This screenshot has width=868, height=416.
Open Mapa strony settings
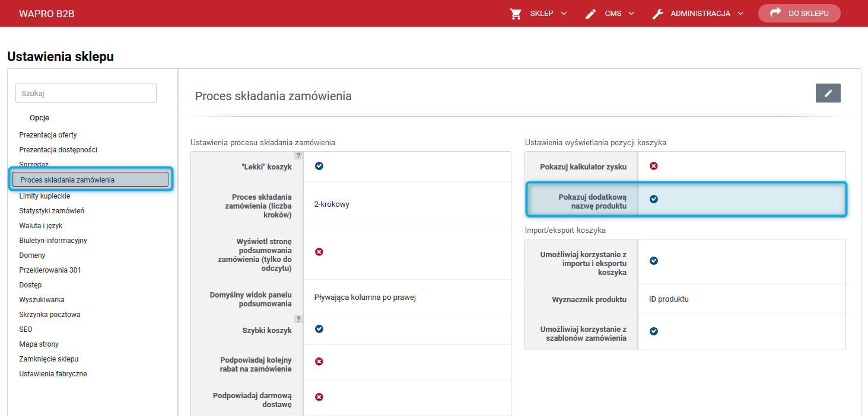pos(39,344)
